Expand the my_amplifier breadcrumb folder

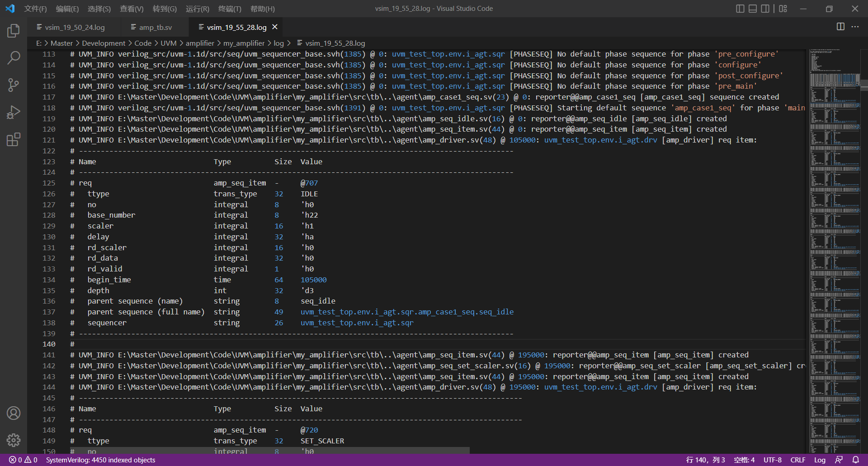(244, 43)
